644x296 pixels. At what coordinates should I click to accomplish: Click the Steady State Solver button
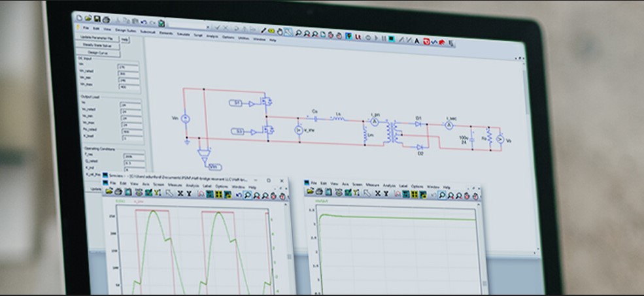point(98,46)
